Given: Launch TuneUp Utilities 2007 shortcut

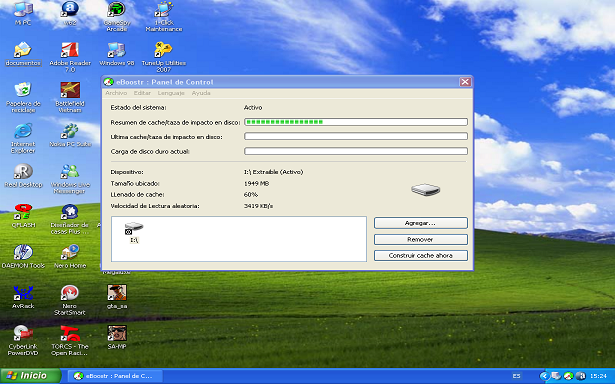Looking at the screenshot, I should coord(164,57).
